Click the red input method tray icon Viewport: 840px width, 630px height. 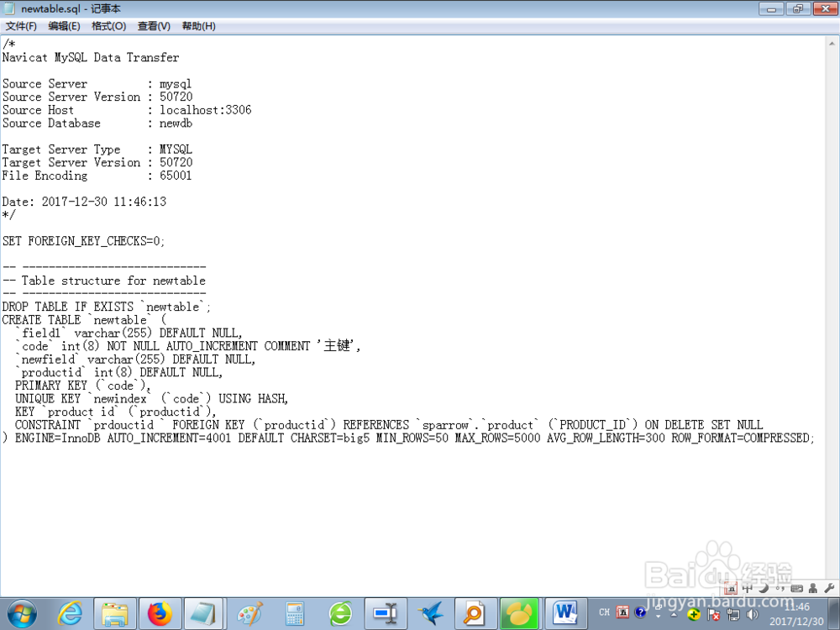(x=622, y=612)
